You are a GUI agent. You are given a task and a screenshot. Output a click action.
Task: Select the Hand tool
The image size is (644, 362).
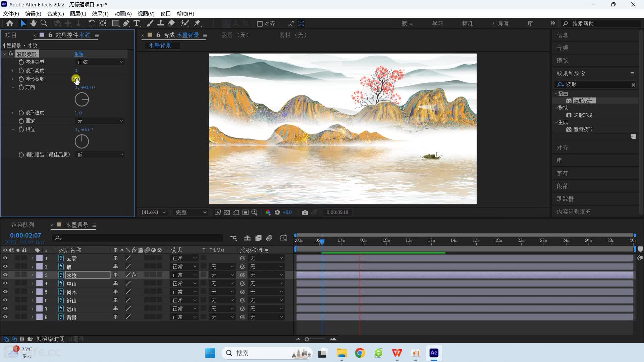[33, 23]
